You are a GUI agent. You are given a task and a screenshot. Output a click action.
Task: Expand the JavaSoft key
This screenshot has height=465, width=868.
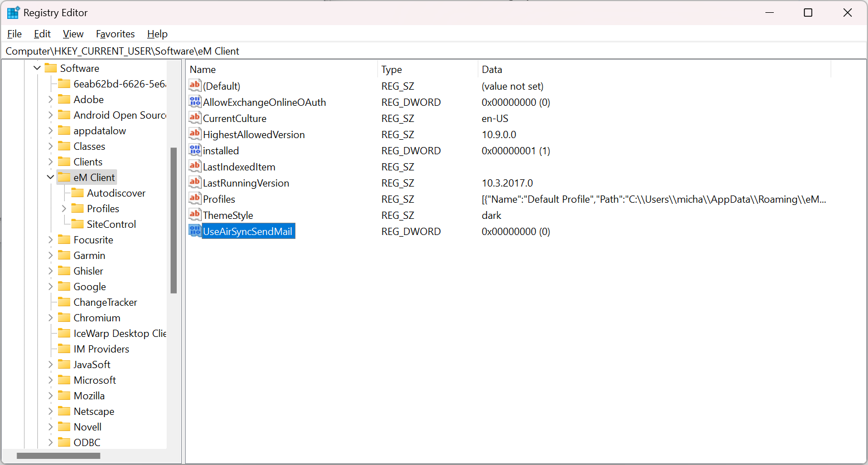pos(51,364)
